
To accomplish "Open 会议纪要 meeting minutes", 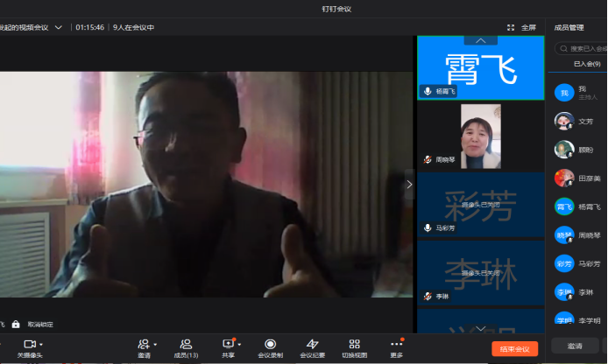I will click(x=312, y=348).
